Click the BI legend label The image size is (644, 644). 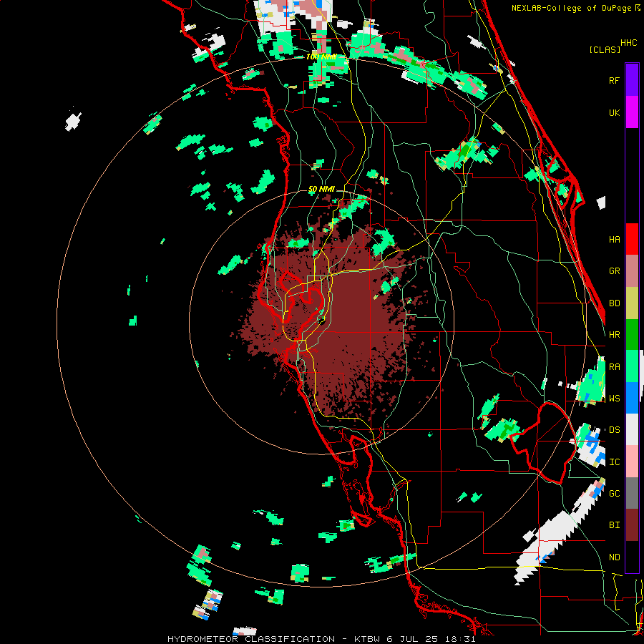tap(614, 525)
